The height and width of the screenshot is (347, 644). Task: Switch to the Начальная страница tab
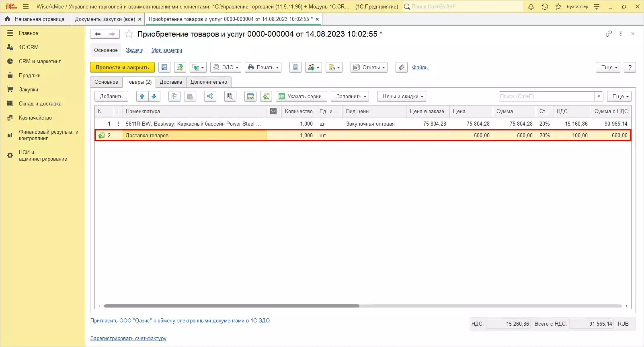tap(35, 19)
